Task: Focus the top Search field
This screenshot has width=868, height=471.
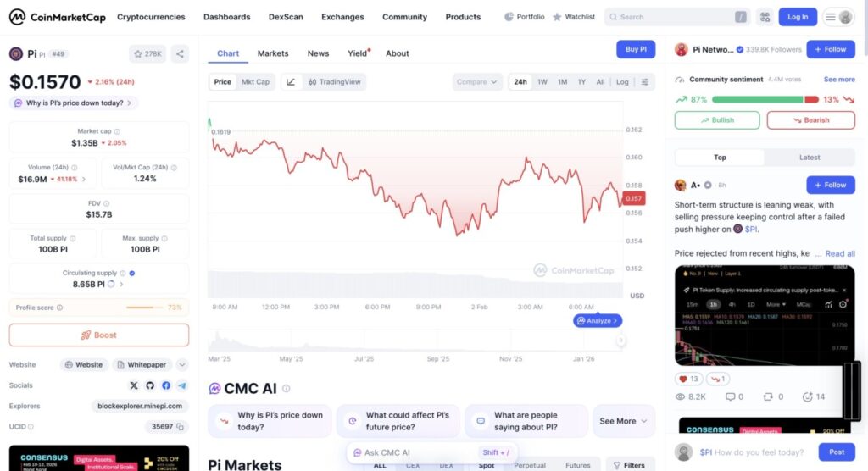Action: click(x=670, y=17)
